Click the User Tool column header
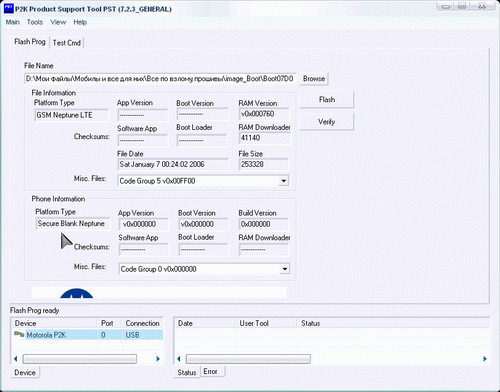500x392 pixels. tap(266, 323)
